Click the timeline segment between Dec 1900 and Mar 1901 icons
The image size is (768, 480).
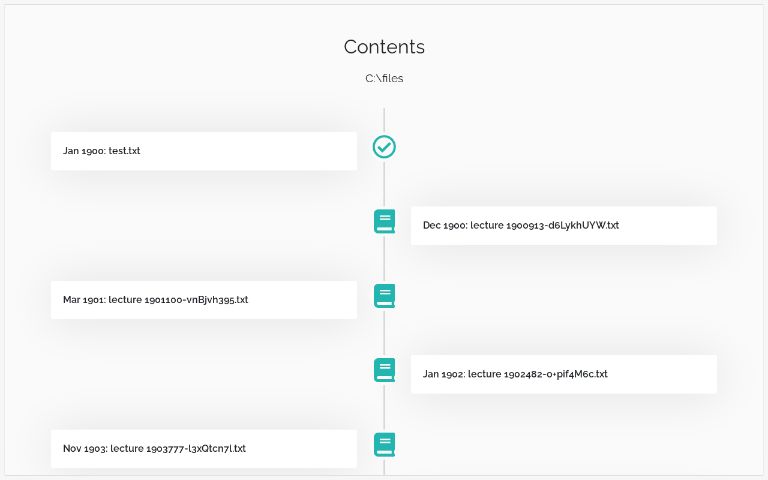point(384,258)
